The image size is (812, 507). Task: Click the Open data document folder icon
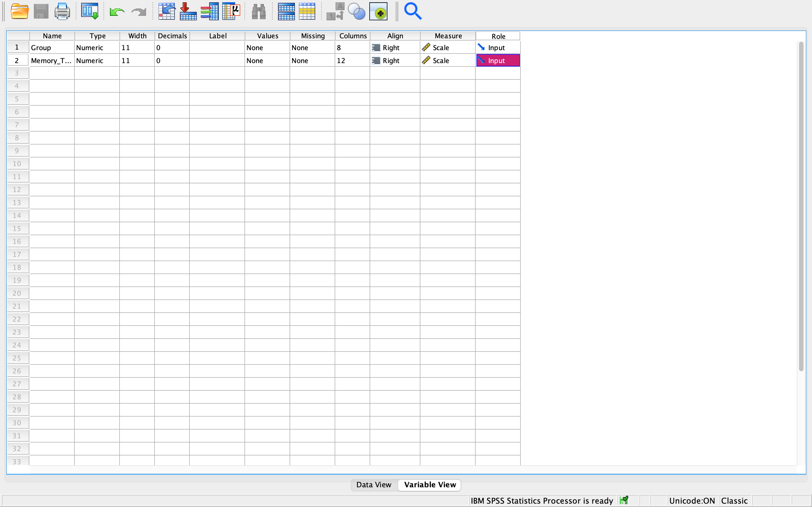pyautogui.click(x=19, y=12)
